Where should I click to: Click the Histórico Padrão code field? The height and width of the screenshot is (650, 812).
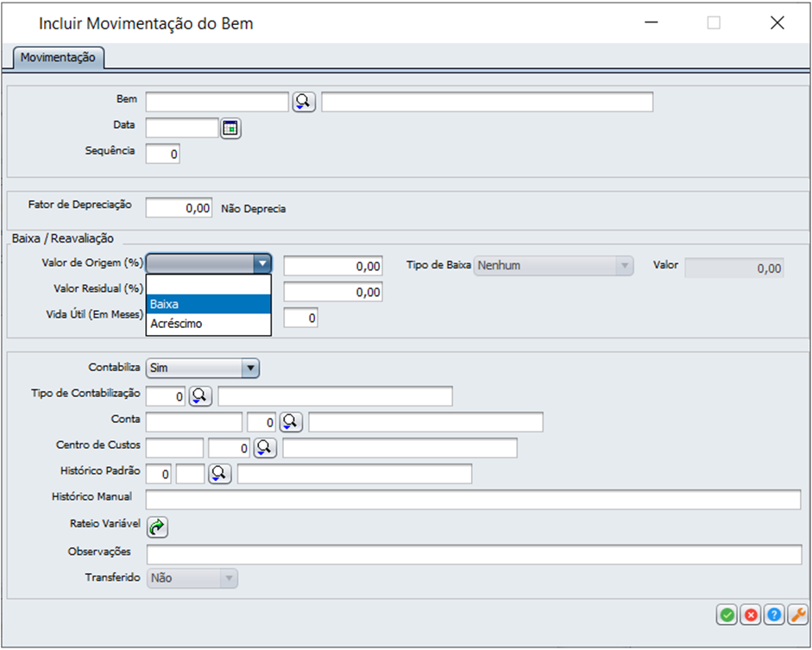point(159,474)
